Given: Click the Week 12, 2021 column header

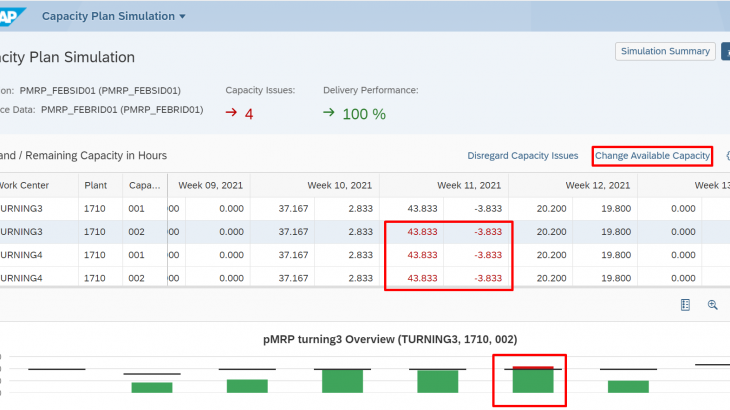Looking at the screenshot, I should 598,185.
